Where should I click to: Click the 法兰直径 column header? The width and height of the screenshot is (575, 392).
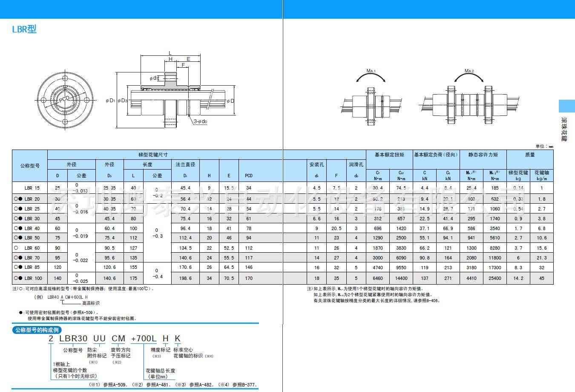pos(185,164)
